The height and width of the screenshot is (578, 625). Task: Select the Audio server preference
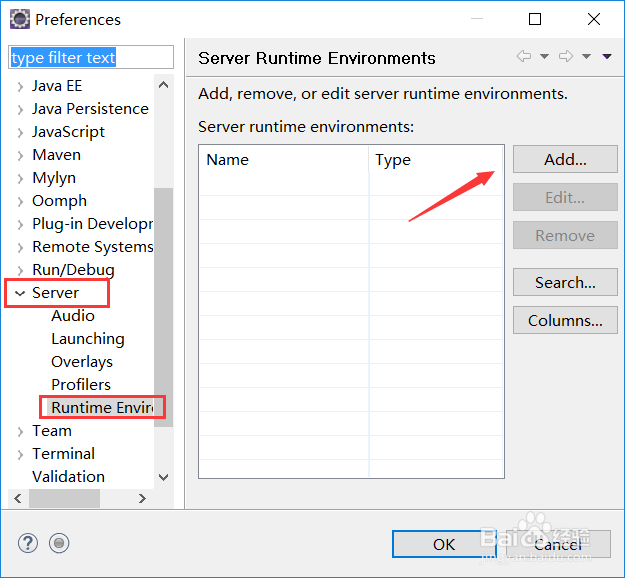click(73, 316)
